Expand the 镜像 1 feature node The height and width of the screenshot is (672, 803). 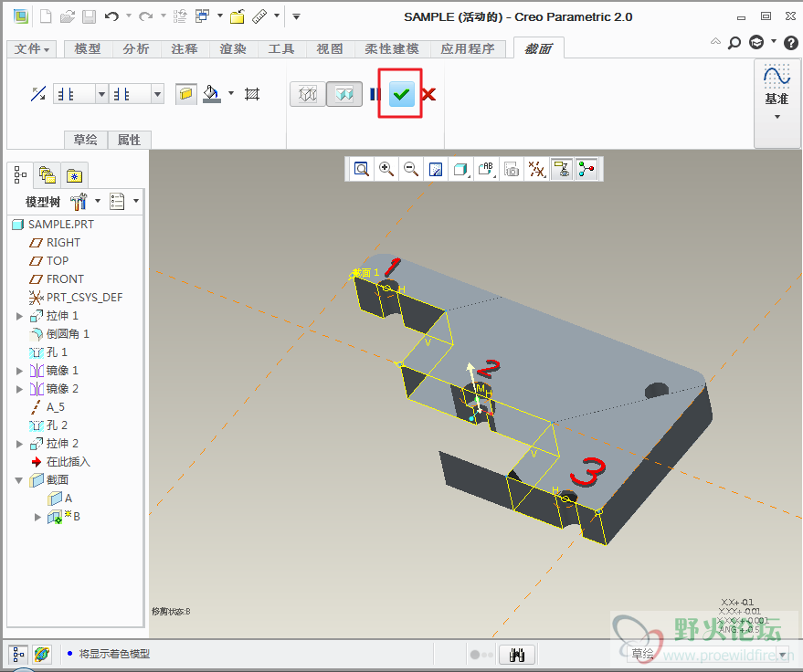[x=19, y=371]
